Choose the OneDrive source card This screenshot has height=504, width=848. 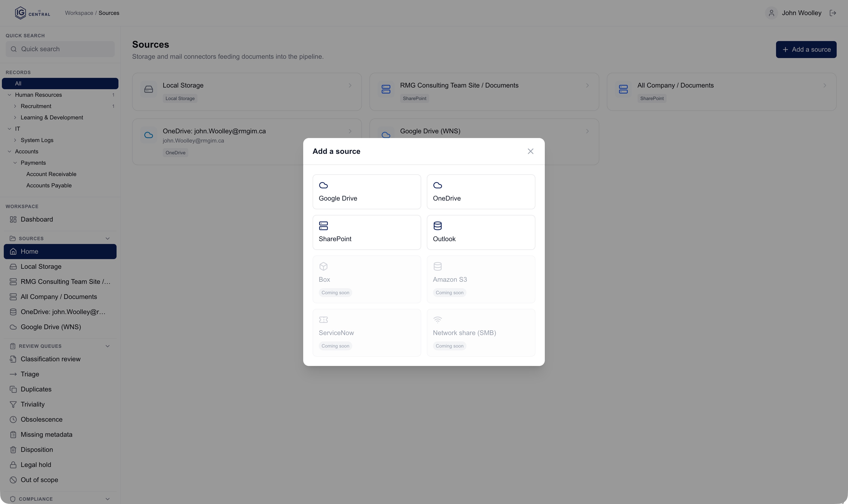(481, 192)
